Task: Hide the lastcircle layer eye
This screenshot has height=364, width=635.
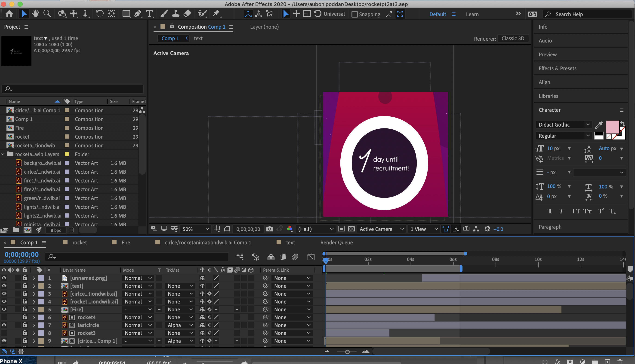Action: tap(4, 325)
